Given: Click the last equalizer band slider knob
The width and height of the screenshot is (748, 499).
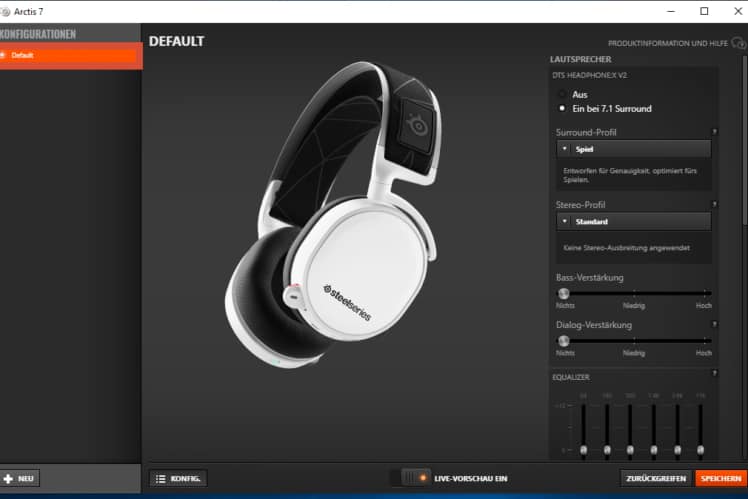Looking at the screenshot, I should pos(700,449).
